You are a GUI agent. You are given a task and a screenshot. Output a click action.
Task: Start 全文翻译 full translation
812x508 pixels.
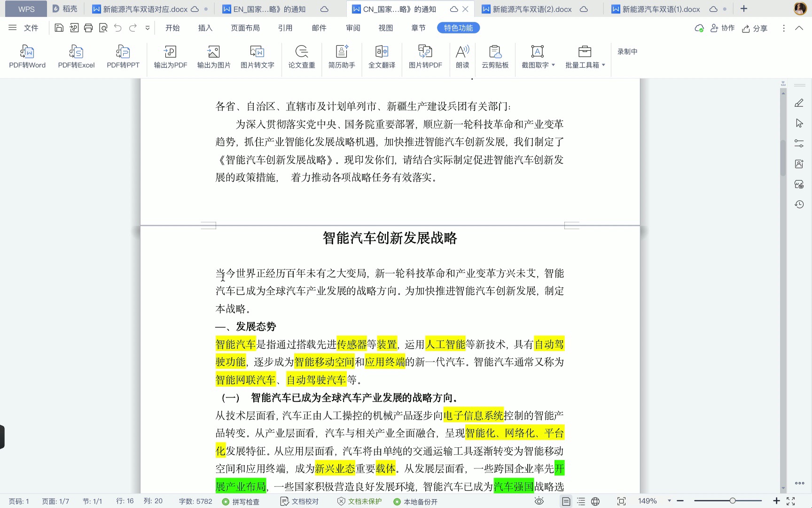[382, 57]
